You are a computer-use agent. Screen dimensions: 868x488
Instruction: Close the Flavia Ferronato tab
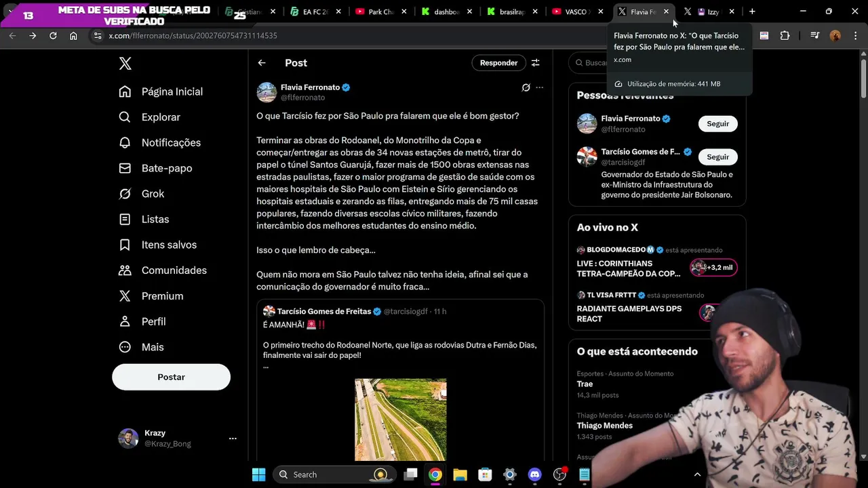(x=666, y=12)
